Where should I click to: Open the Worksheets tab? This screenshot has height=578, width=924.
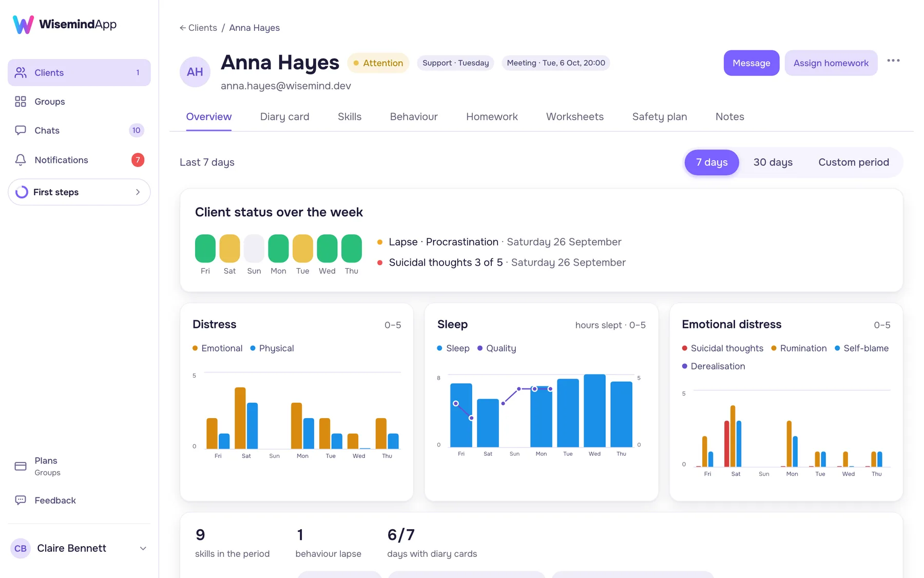(575, 117)
